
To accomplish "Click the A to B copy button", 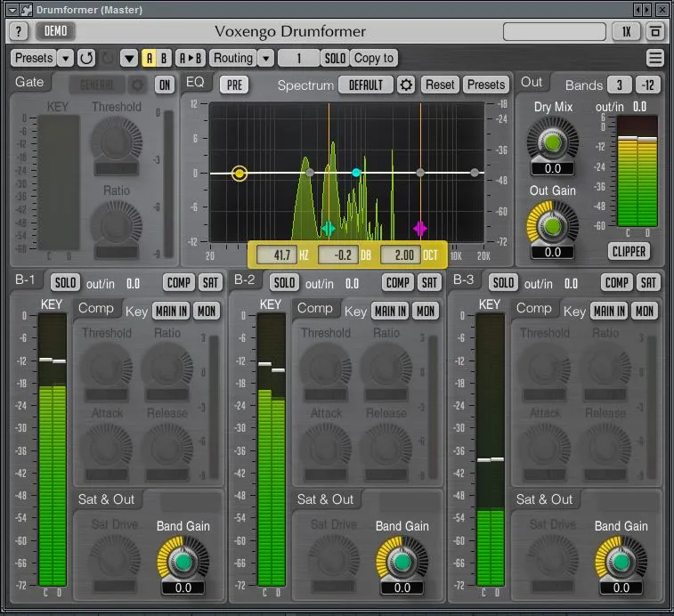I will (x=191, y=59).
